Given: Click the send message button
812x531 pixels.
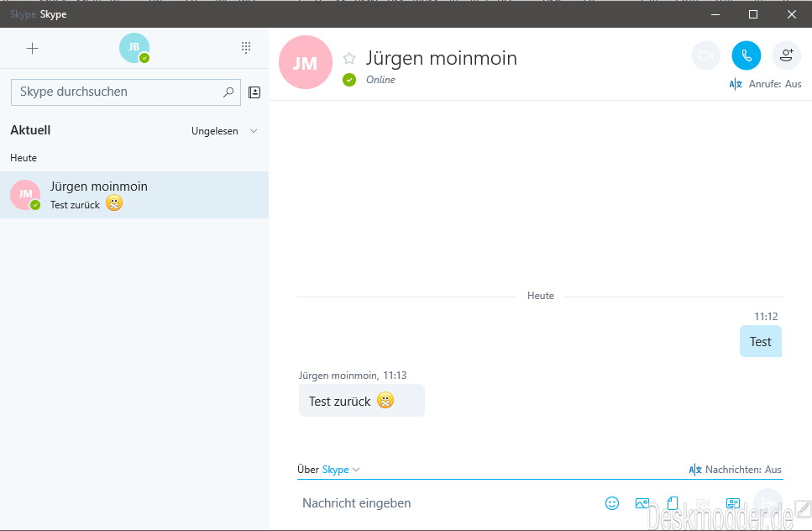Looking at the screenshot, I should pos(767,503).
